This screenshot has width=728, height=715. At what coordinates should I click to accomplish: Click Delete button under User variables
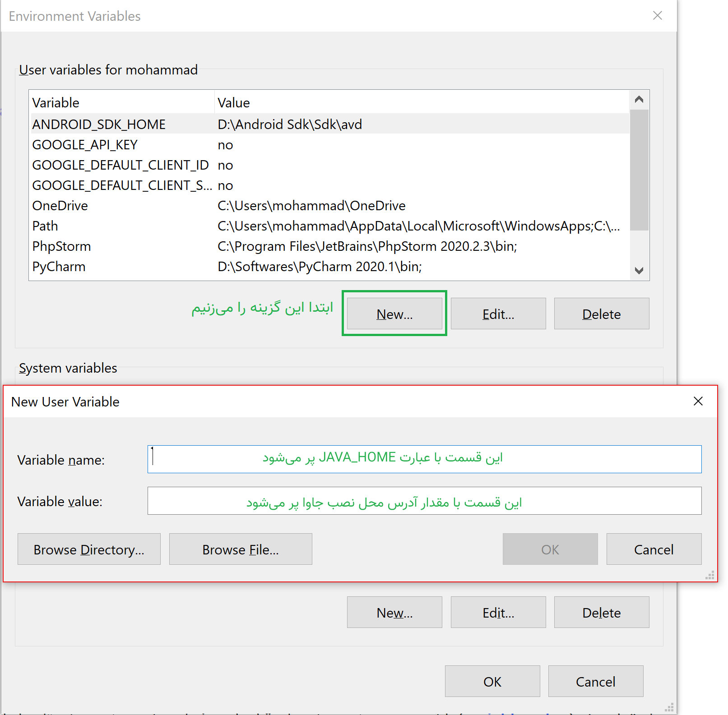click(x=602, y=314)
